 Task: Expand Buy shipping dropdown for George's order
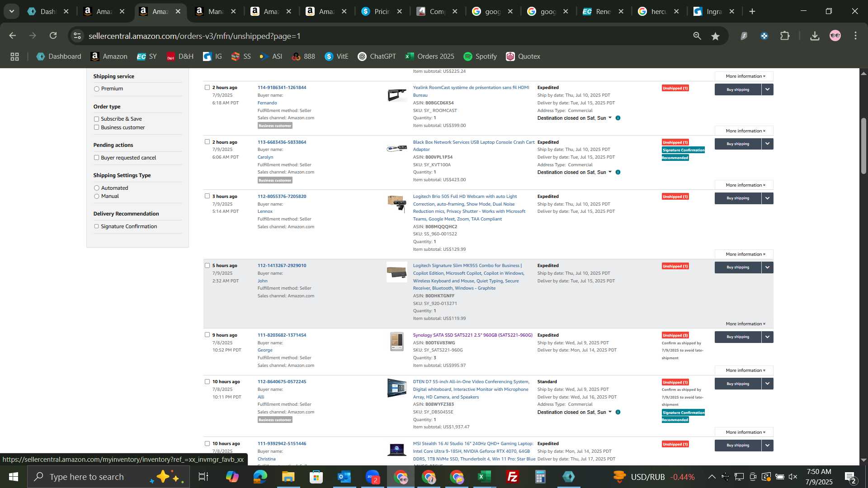pyautogui.click(x=767, y=337)
